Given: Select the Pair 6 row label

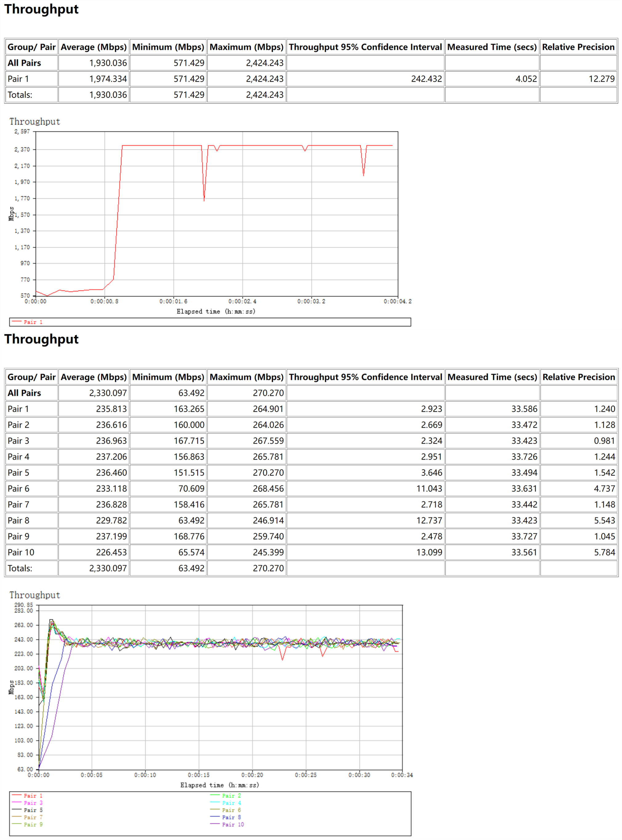Looking at the screenshot, I should 18,489.
